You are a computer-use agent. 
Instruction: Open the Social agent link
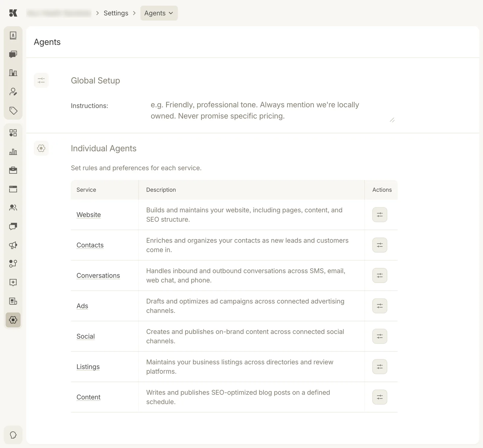click(x=85, y=336)
